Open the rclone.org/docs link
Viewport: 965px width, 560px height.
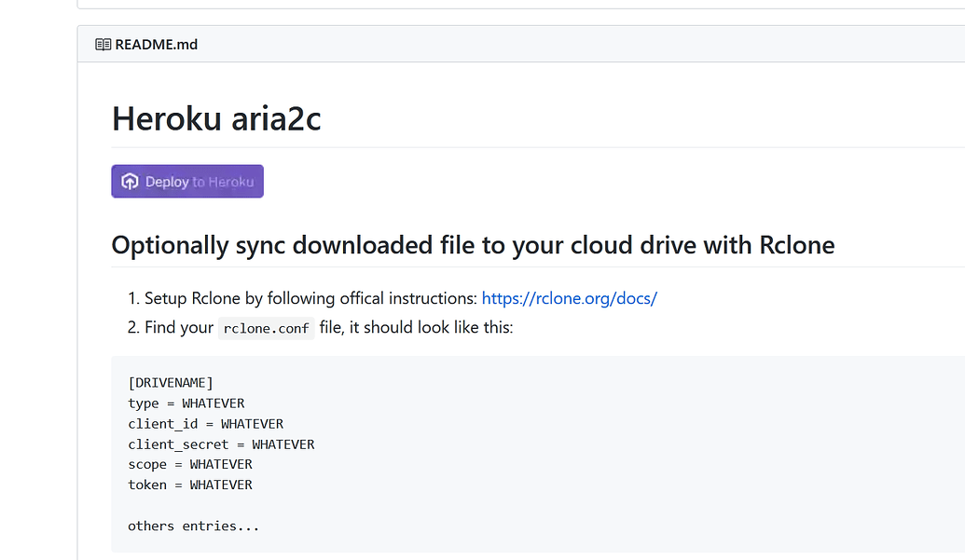point(569,298)
